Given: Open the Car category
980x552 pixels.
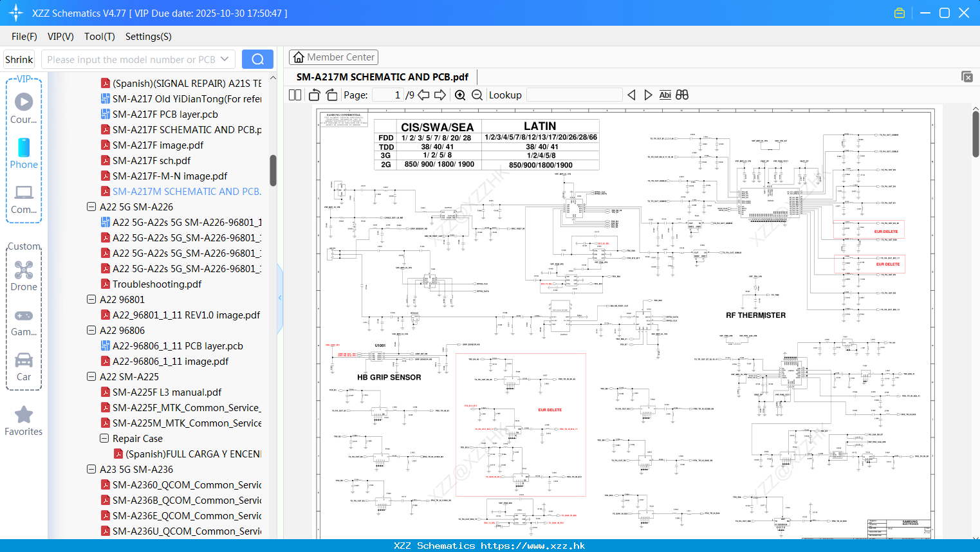Looking at the screenshot, I should [24, 367].
